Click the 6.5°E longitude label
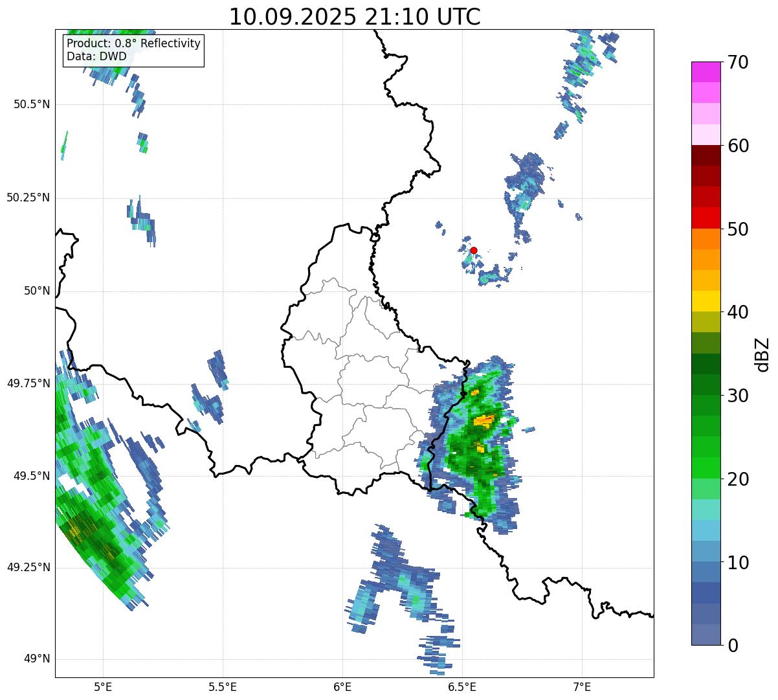This screenshot has height=700, width=778. click(462, 686)
